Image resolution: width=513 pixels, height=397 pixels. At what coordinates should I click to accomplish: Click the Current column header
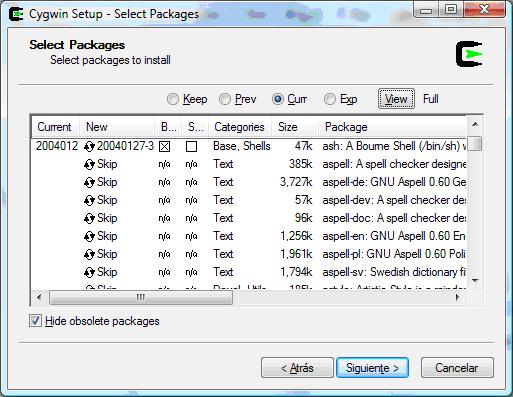pos(55,127)
